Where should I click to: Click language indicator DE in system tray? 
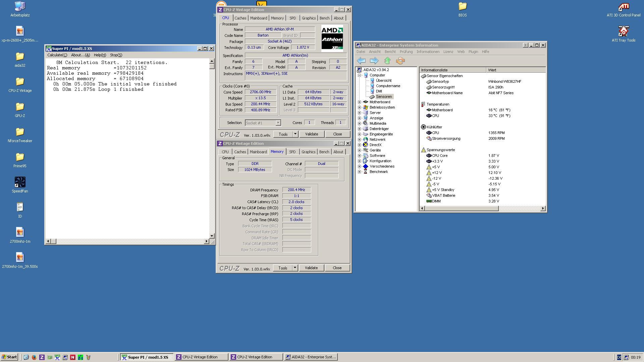coord(619,357)
